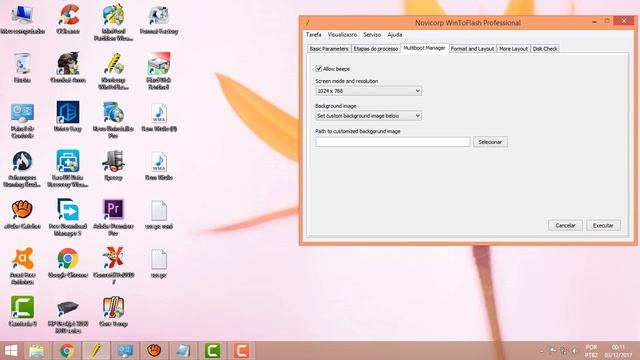The width and height of the screenshot is (640, 360).
Task: Open CorelDRAW X7 desktop shortcut
Action: tap(113, 266)
